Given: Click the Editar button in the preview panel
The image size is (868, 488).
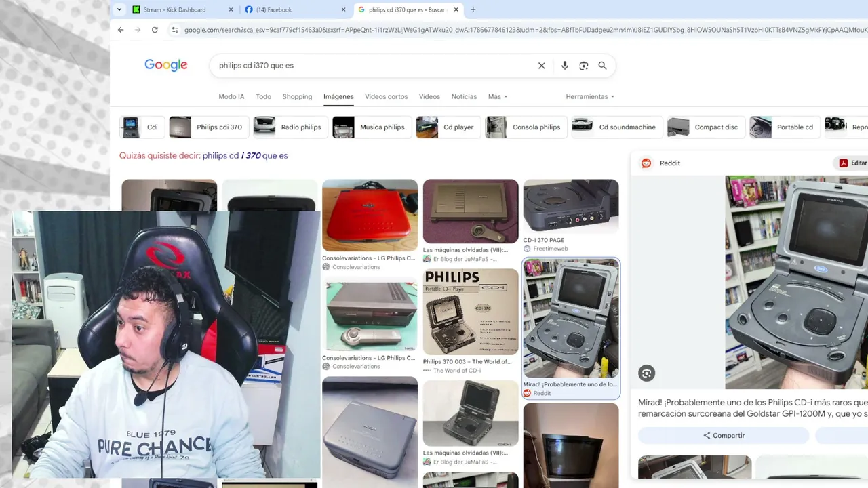Looking at the screenshot, I should pyautogui.click(x=852, y=163).
